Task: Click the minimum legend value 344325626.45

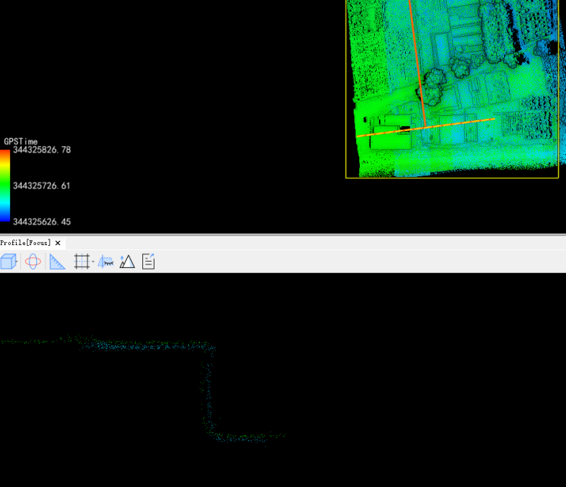Action: 42,222
